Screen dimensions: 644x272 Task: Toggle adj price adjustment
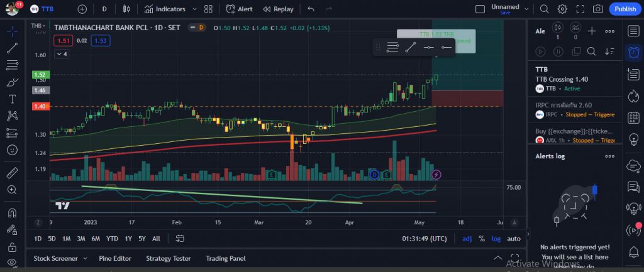[467, 239]
